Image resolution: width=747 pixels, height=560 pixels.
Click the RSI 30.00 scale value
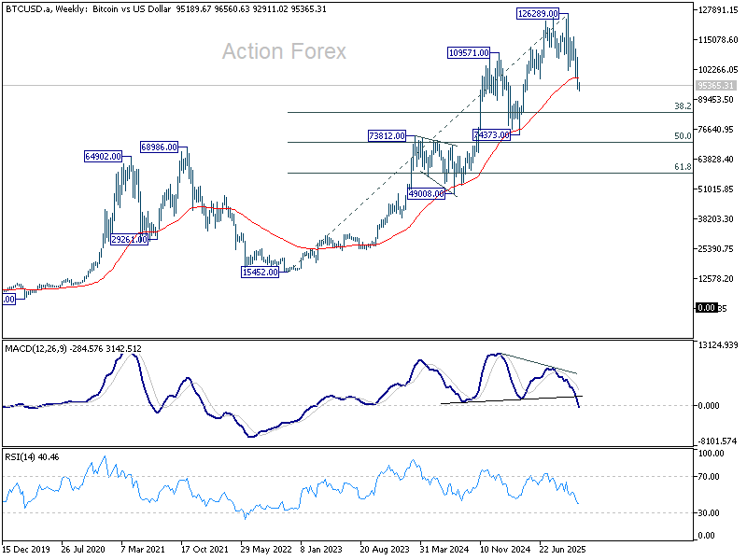(709, 512)
